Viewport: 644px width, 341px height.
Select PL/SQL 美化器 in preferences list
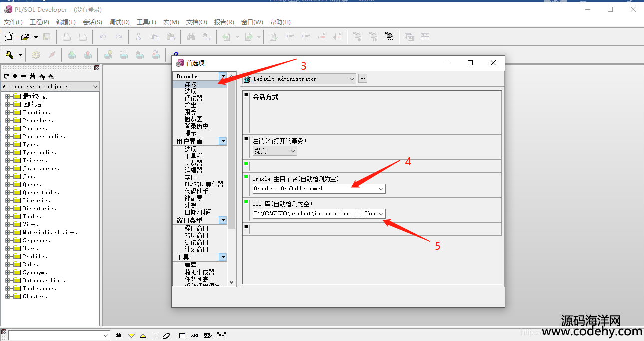click(x=204, y=184)
